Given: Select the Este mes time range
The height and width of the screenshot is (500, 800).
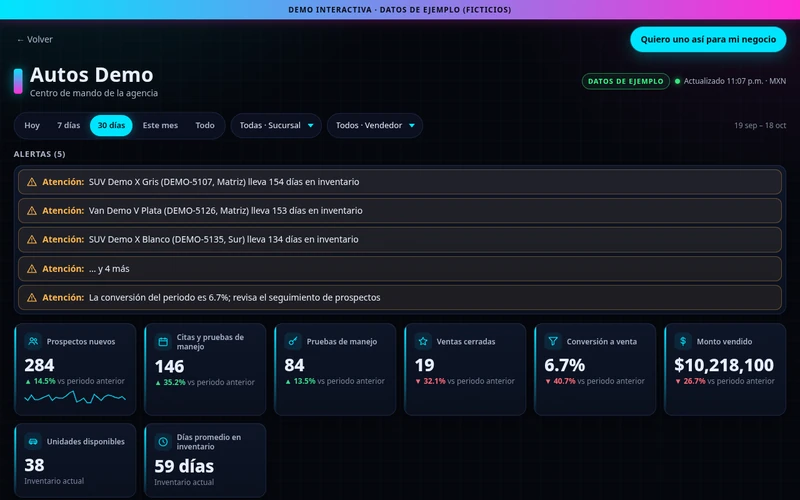Looking at the screenshot, I should tap(160, 126).
